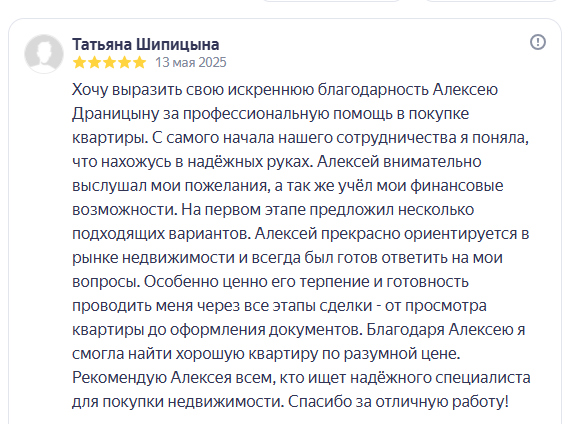Click the closing text 'Спасибо за отличную работу!'
The height and width of the screenshot is (424, 584).
pyautogui.click(x=398, y=402)
